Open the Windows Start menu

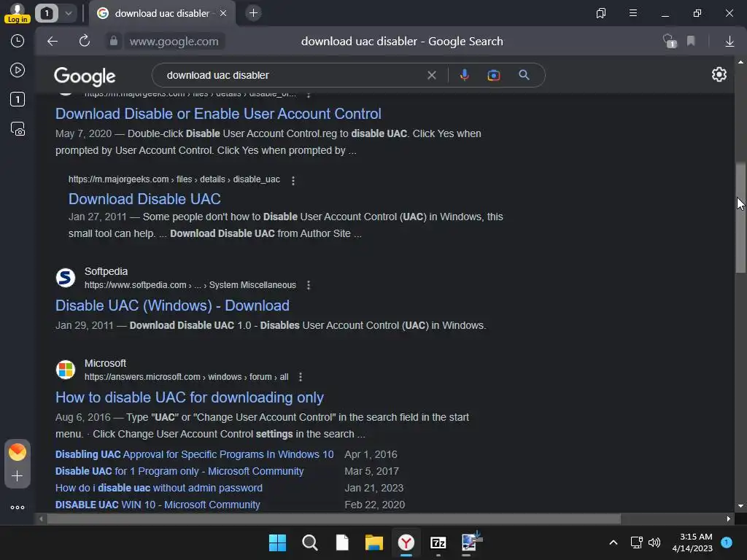(277, 542)
